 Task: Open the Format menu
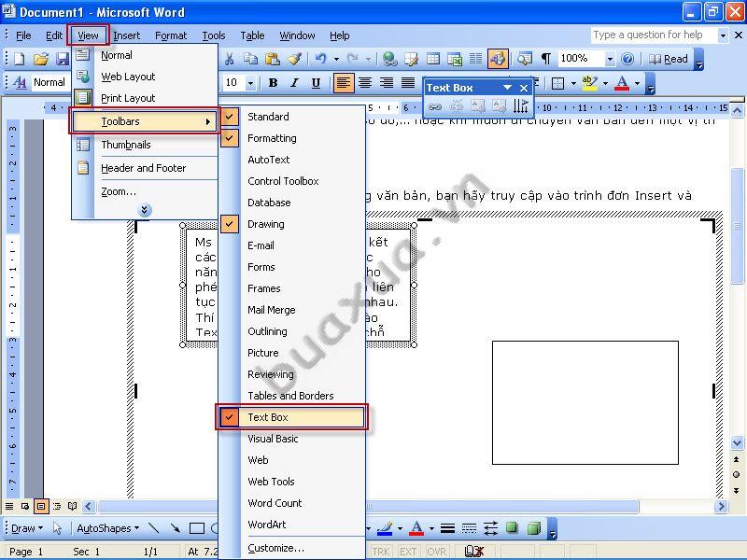pyautogui.click(x=171, y=35)
